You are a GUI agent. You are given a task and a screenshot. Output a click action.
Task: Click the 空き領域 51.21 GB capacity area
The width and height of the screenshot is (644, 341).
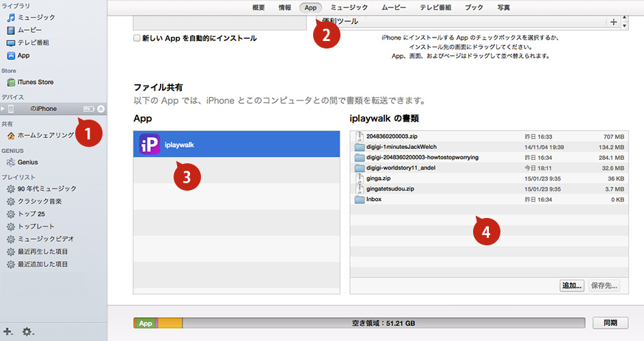pyautogui.click(x=384, y=323)
